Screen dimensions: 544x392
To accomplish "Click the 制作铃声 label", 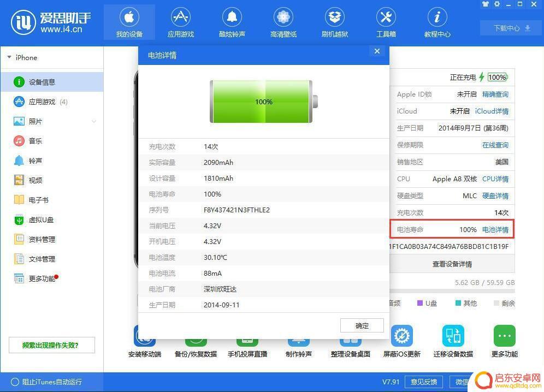I will [x=299, y=354].
